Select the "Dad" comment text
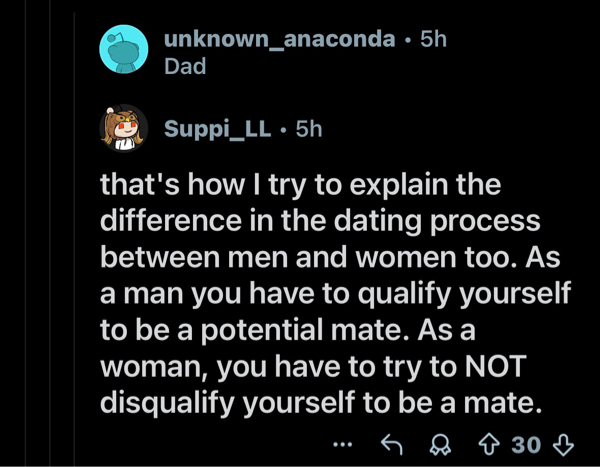Image resolution: width=600 pixels, height=467 pixels. [184, 67]
